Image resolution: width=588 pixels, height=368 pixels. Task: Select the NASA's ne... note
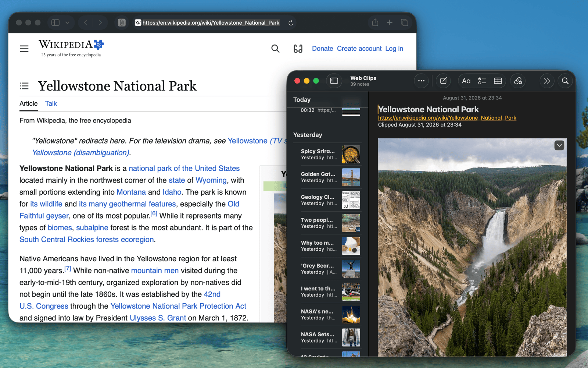327,315
